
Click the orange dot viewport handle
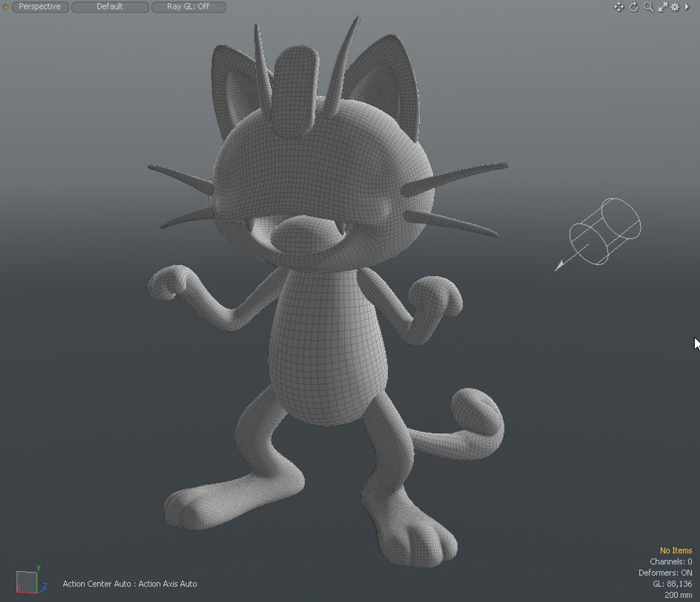coord(6,7)
